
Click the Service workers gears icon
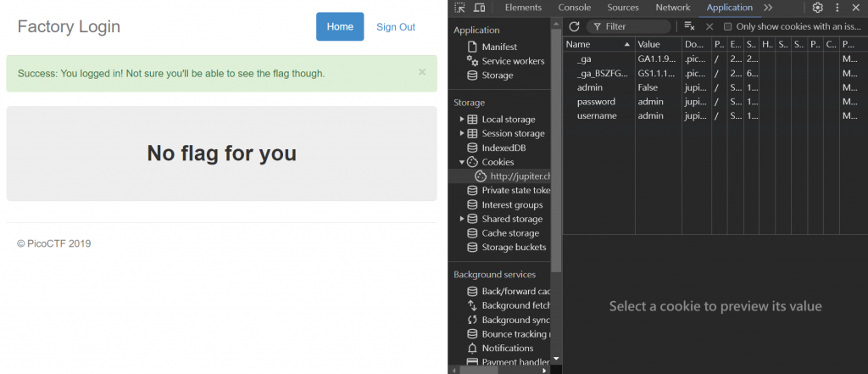472,61
